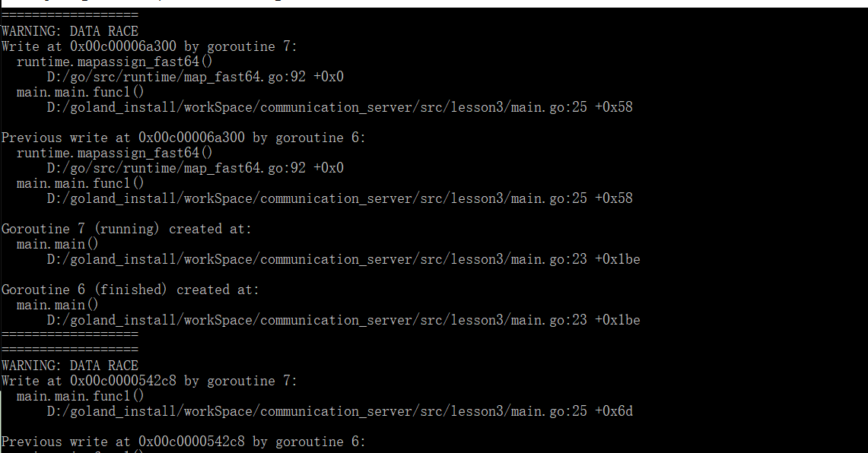Select "Previous write at 0x00c00006a300 by goroutine 6" line
This screenshot has width=868, height=453.
point(183,138)
